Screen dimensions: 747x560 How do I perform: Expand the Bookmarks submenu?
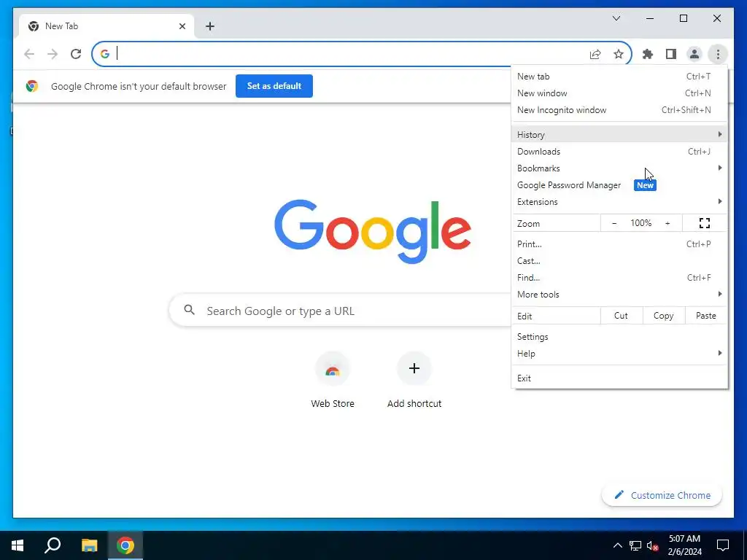[x=619, y=168]
